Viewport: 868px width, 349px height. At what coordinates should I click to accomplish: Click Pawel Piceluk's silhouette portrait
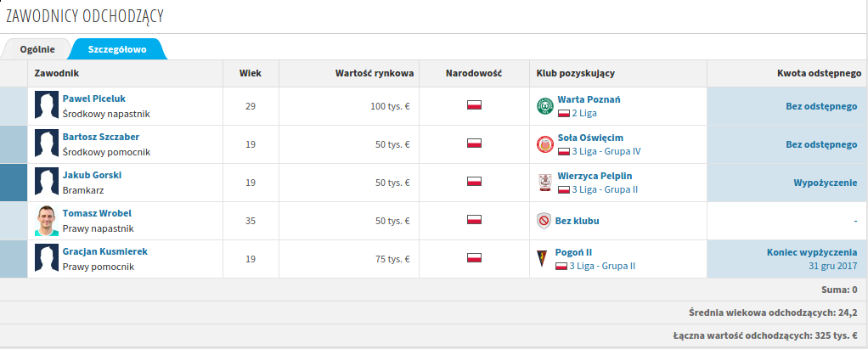pyautogui.click(x=46, y=106)
